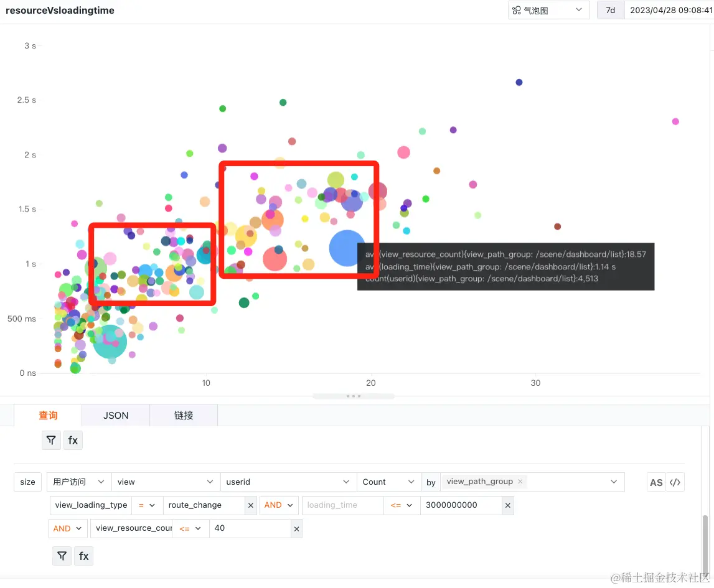
Task: Open the Count aggregation dropdown
Action: pos(388,482)
